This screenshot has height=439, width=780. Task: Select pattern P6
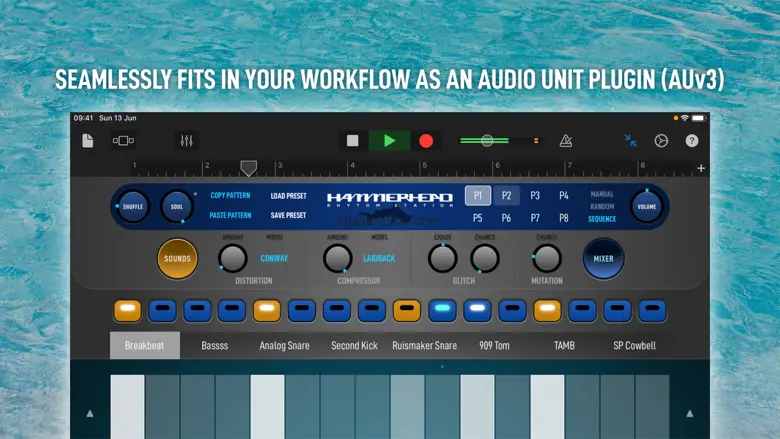click(x=506, y=218)
